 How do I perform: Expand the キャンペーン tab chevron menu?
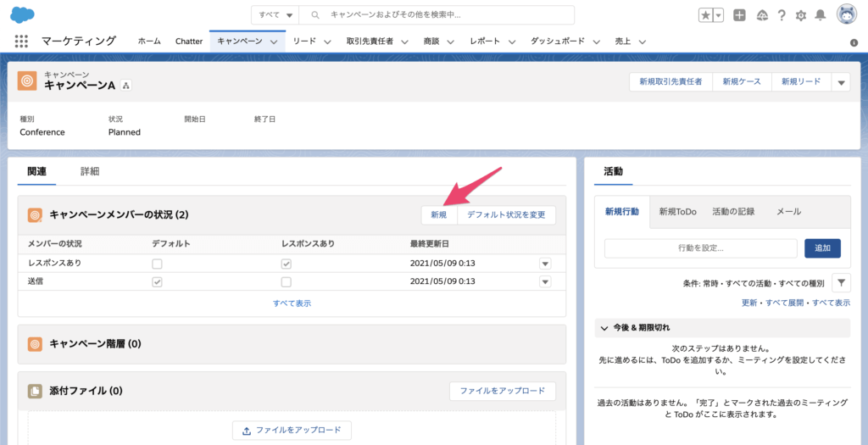pyautogui.click(x=274, y=42)
